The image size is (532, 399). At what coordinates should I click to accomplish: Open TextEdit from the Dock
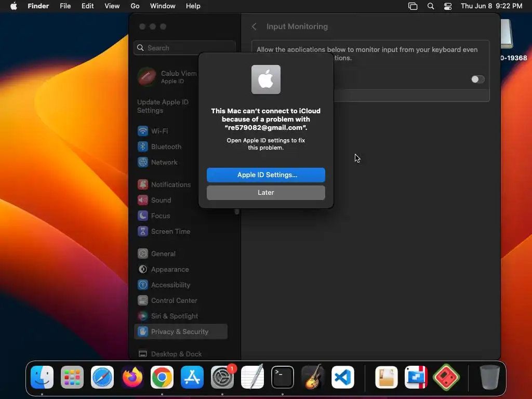tap(252, 377)
